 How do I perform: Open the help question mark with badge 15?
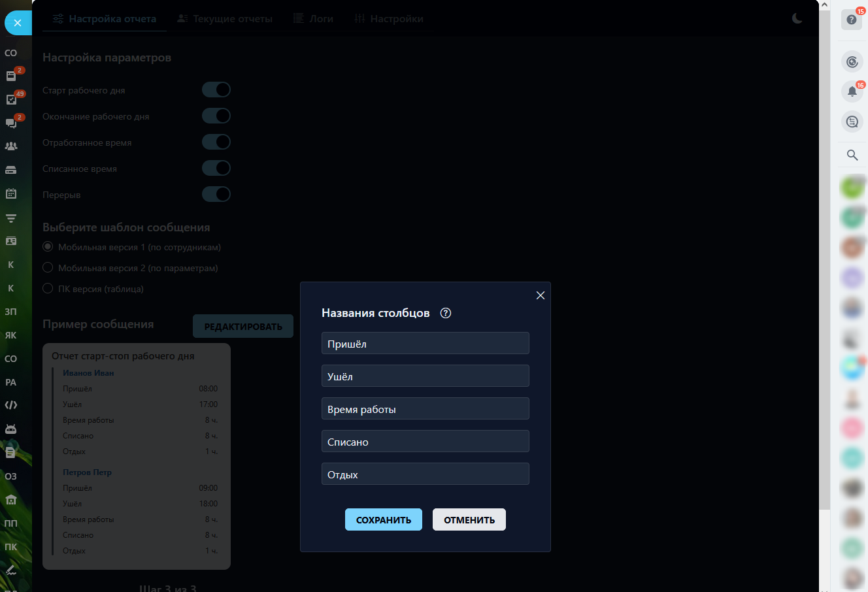tap(852, 20)
